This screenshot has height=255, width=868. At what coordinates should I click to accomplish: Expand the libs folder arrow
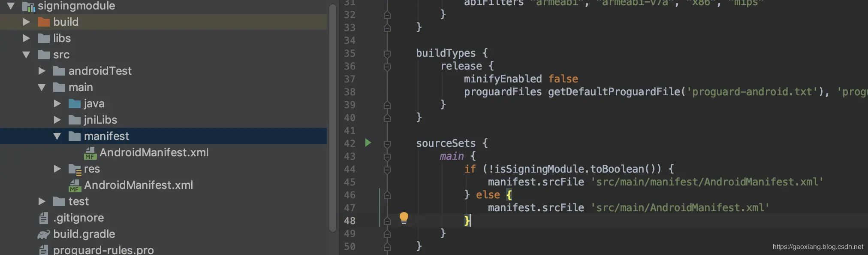click(26, 38)
